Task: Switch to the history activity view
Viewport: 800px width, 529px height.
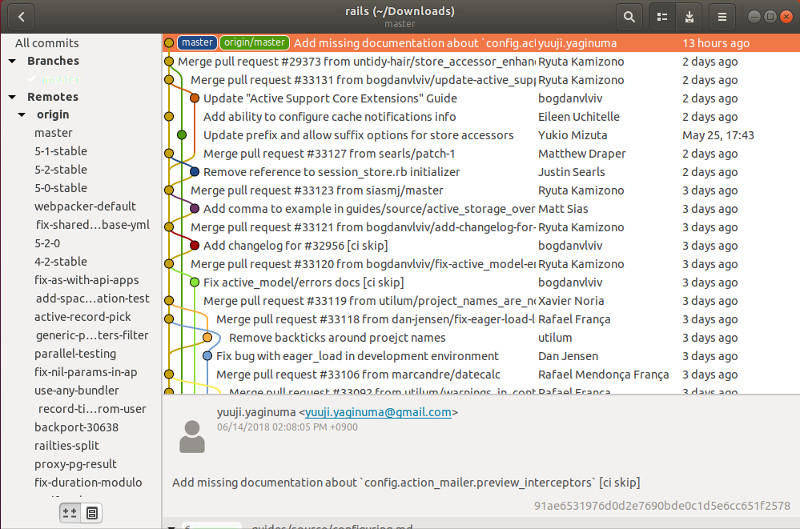Action: click(662, 16)
